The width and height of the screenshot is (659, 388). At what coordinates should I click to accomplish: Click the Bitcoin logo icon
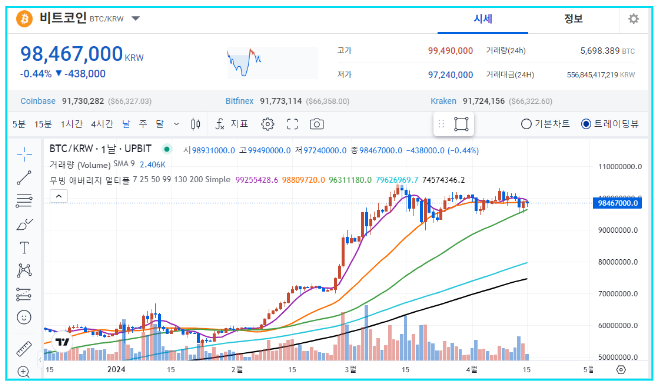pos(24,19)
